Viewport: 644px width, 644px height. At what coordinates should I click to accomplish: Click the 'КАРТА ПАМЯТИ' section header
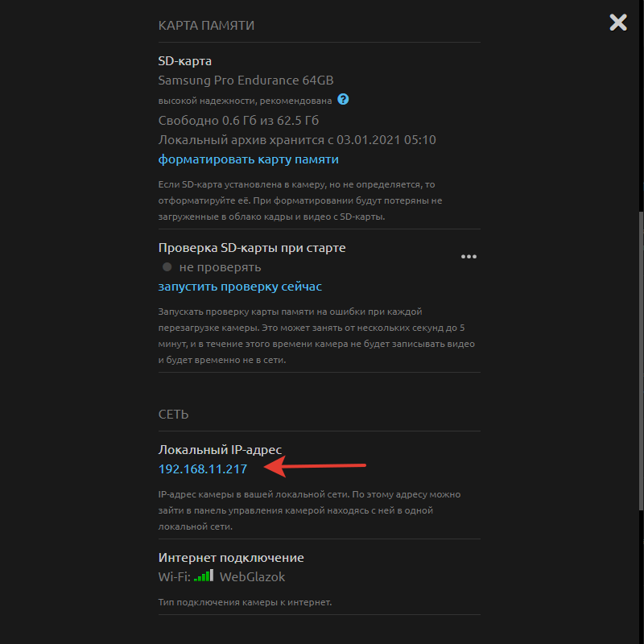tap(206, 26)
